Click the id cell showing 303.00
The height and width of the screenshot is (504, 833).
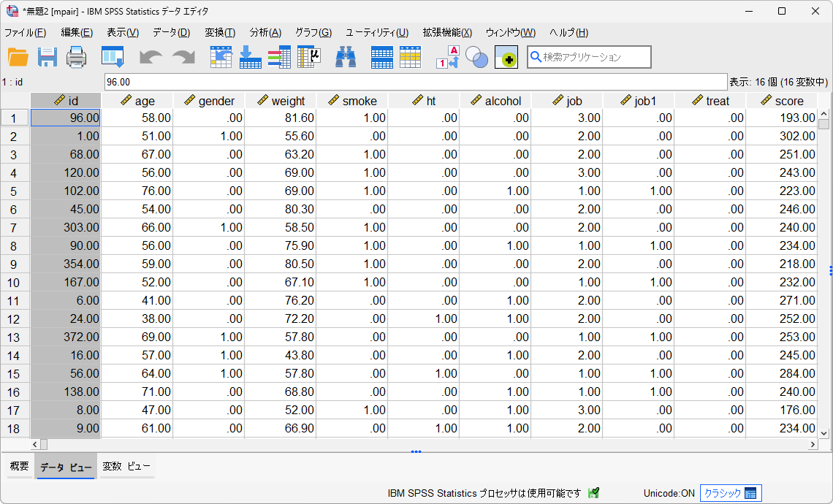click(x=66, y=227)
